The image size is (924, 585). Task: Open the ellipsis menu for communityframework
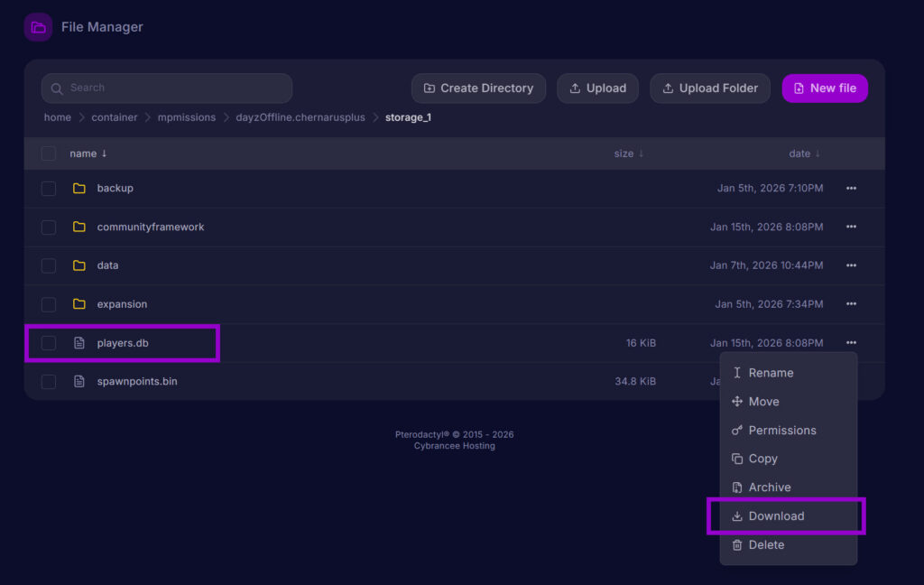[x=850, y=227]
